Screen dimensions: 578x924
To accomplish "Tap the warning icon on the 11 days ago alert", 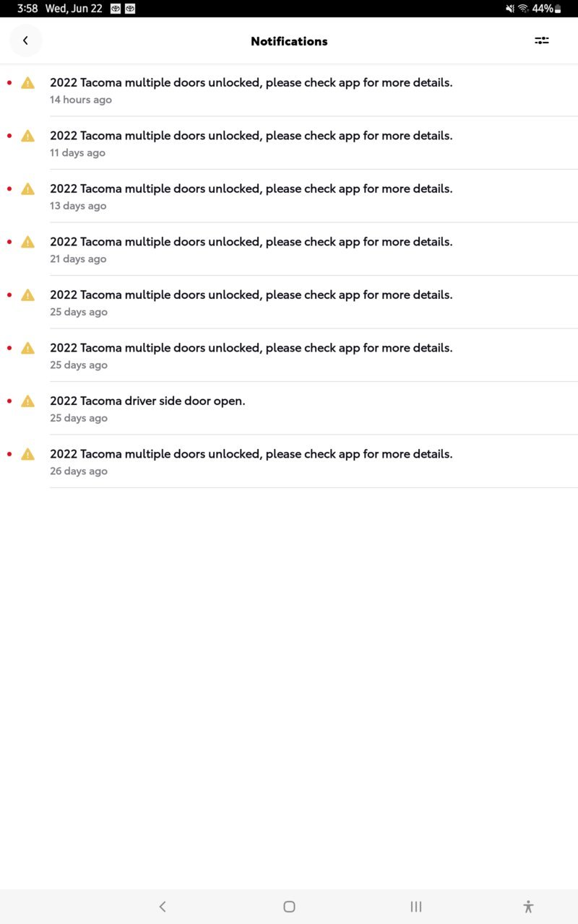I will [27, 136].
